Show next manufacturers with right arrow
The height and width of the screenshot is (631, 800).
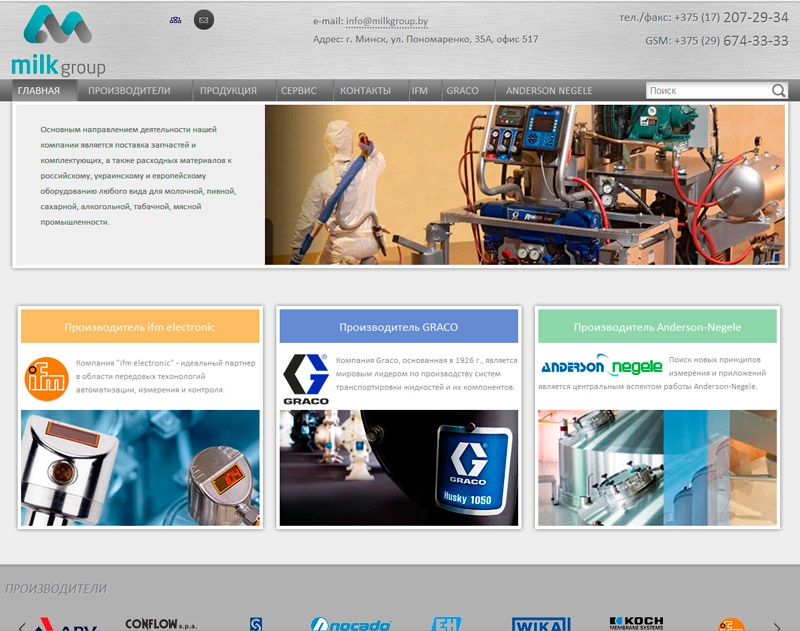point(777,626)
